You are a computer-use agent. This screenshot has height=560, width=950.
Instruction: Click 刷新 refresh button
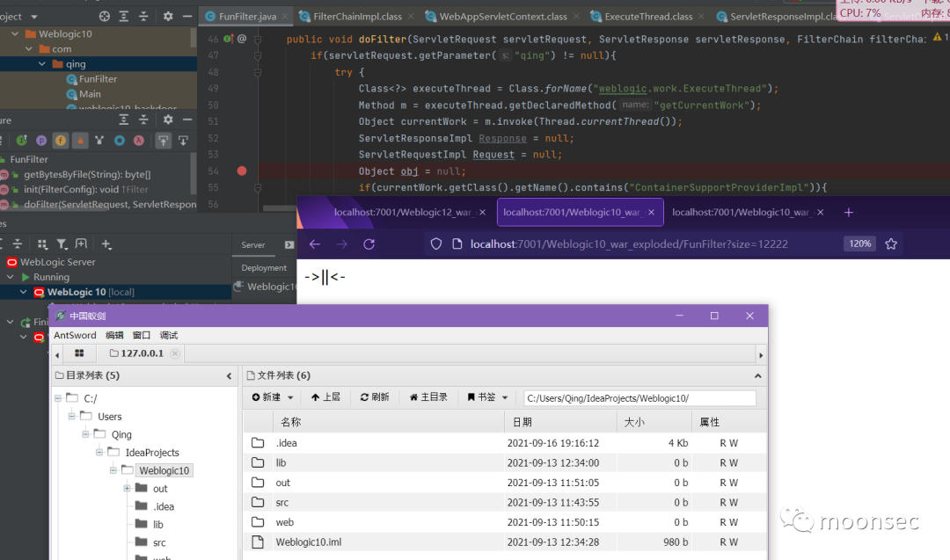375,397
